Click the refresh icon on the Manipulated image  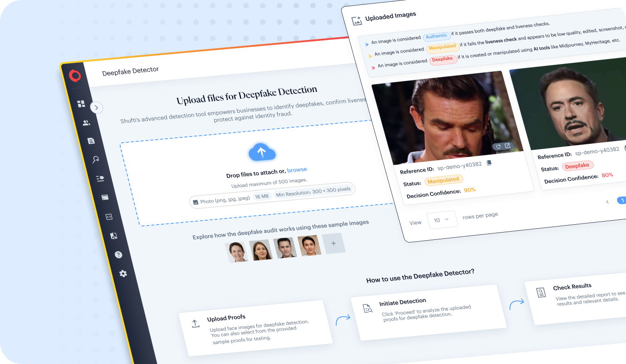pos(498,147)
